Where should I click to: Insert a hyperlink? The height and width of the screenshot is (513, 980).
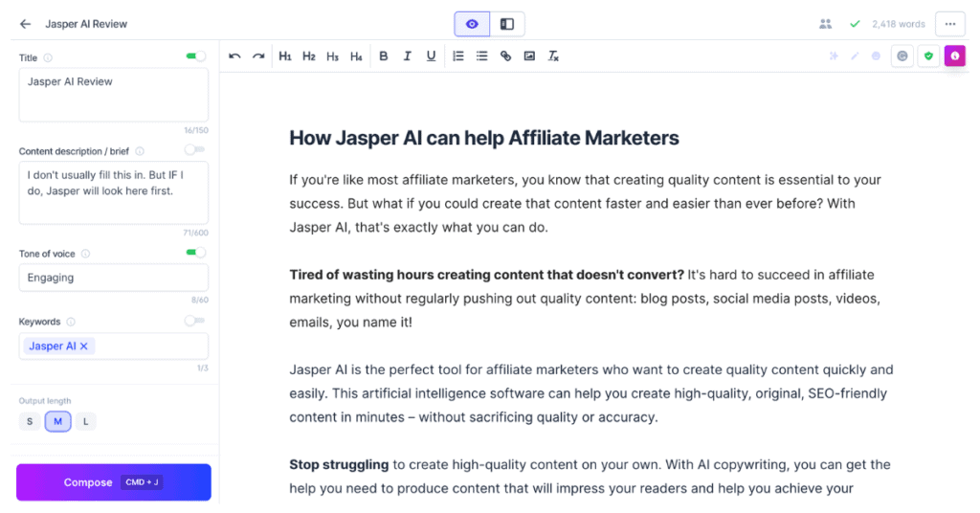505,56
